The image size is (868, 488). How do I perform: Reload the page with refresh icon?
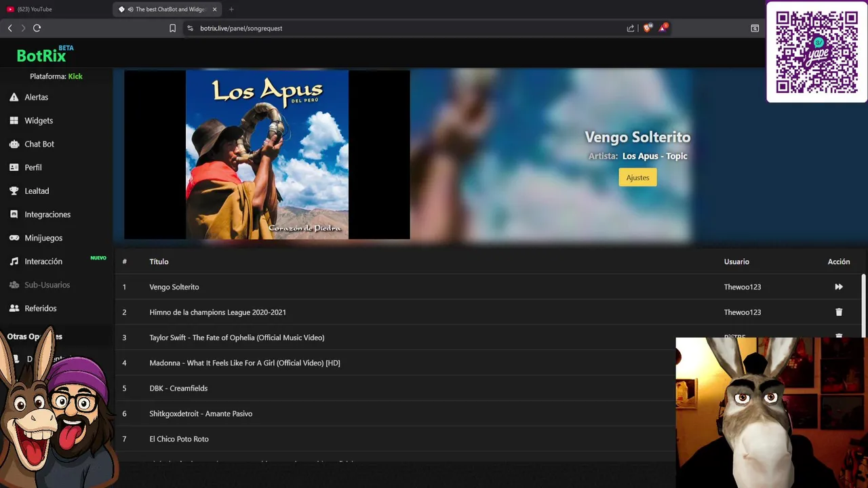37,28
